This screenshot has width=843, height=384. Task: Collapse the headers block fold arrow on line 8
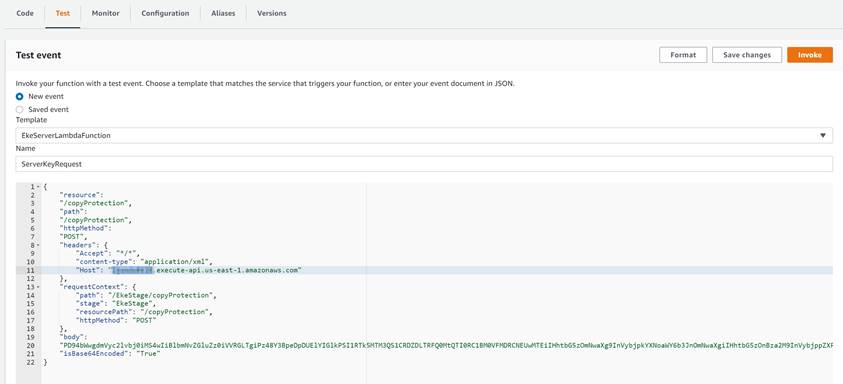(x=39, y=245)
